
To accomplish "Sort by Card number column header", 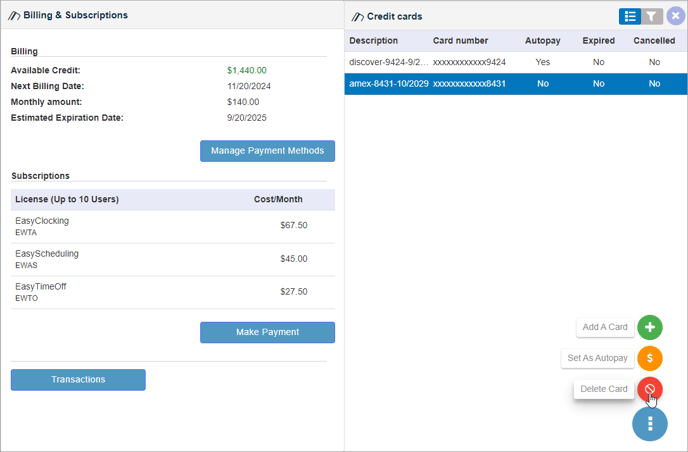I will pyautogui.click(x=460, y=41).
